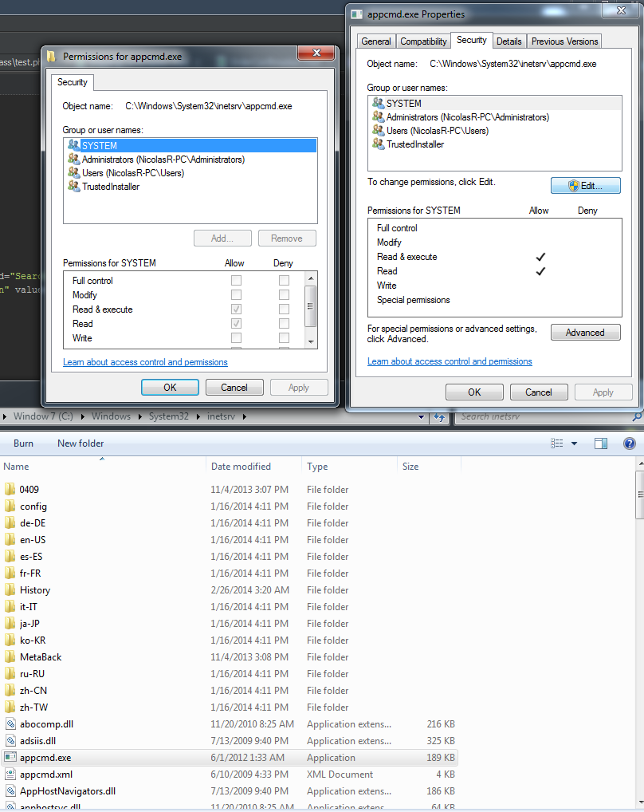Toggle Allow for Read permission
The height and width of the screenshot is (812, 644).
click(237, 324)
